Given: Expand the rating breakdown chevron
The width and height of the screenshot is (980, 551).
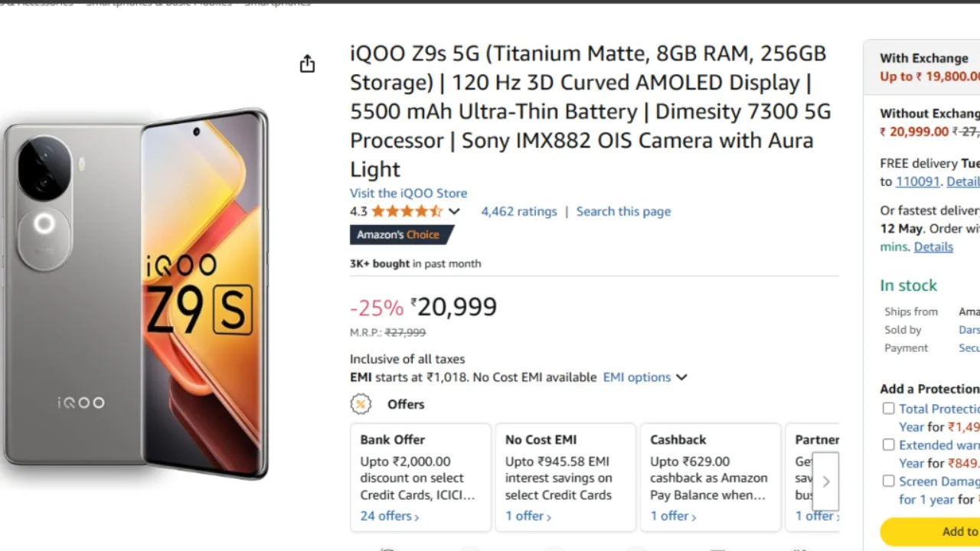Looking at the screenshot, I should [454, 211].
